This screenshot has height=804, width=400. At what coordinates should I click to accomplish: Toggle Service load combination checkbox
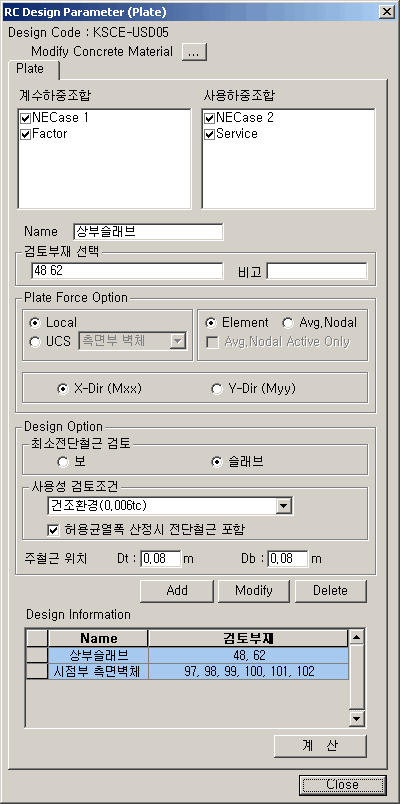coord(209,135)
